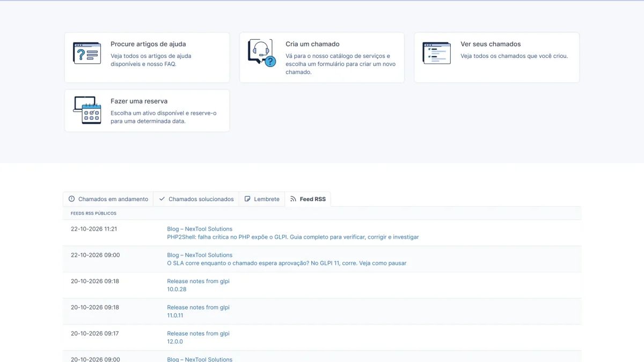Click the headset icon on Cria um chamado

[x=262, y=53]
